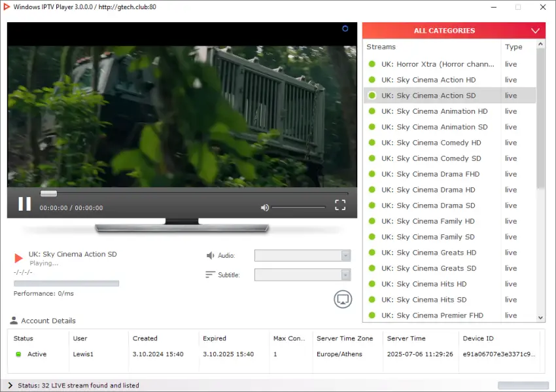Click green dot of Horror Xtra stream
This screenshot has height=392, width=556.
pos(372,64)
